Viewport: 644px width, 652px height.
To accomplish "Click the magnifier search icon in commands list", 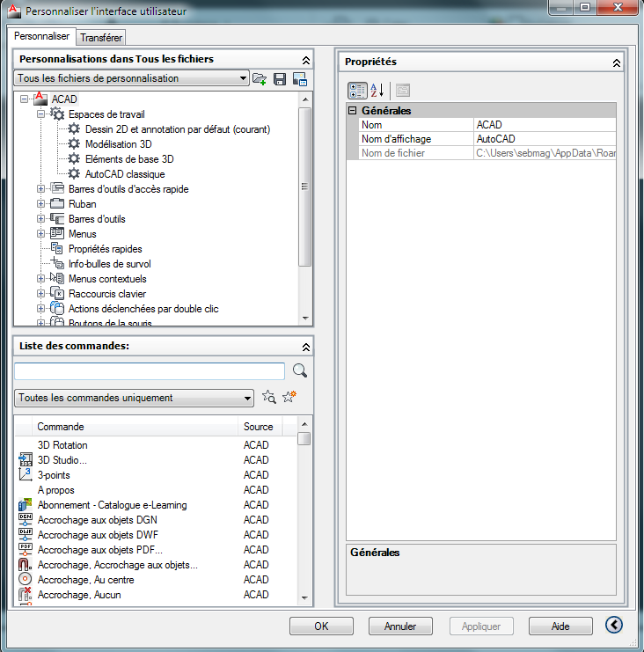I will (299, 370).
